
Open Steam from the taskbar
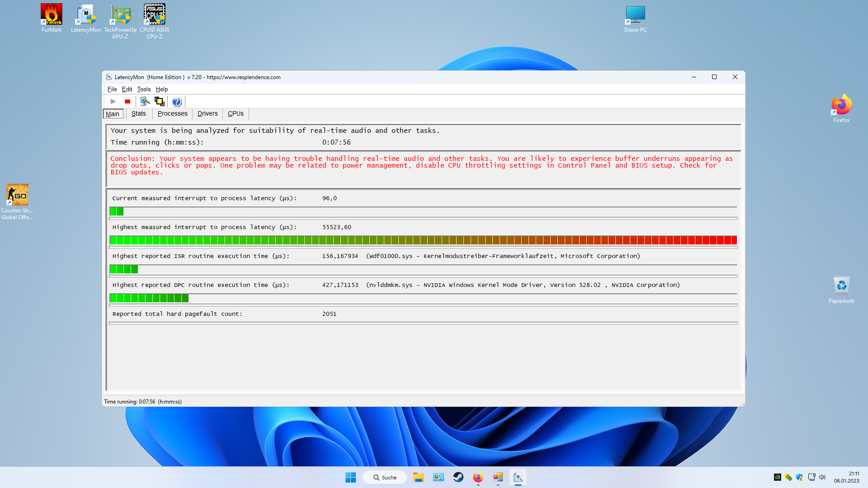coord(458,477)
